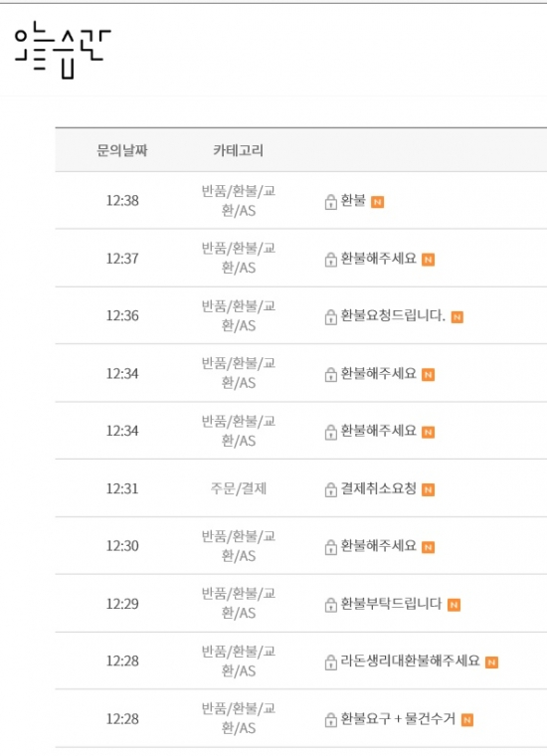Screen dimensions: 547x756
Task: Click the orange N badge after 환불요구 + 물건수거
Action: click(467, 720)
